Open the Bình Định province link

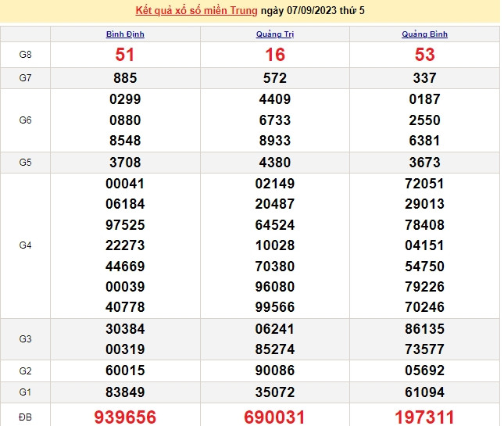tap(125, 34)
